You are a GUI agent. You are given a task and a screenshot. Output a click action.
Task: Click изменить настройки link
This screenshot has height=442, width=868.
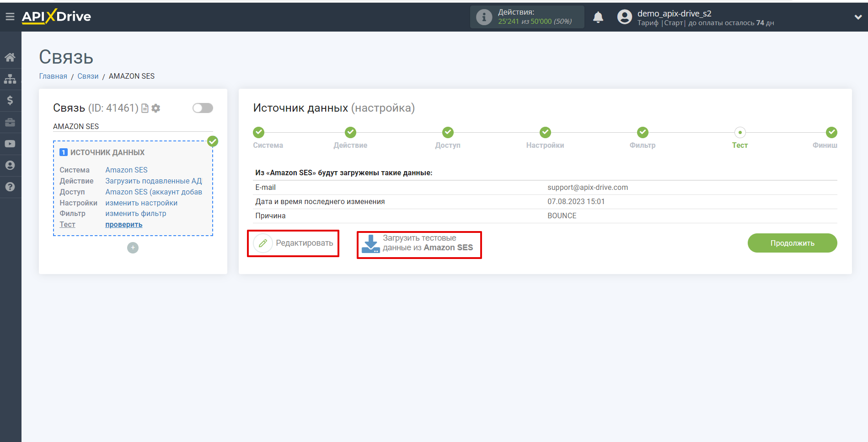tap(141, 203)
